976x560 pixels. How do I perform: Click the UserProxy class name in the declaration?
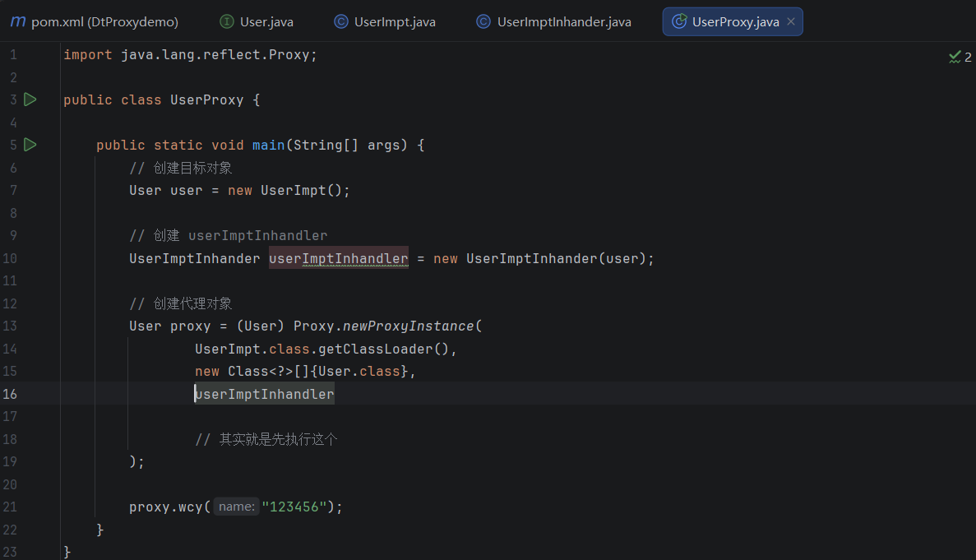206,100
